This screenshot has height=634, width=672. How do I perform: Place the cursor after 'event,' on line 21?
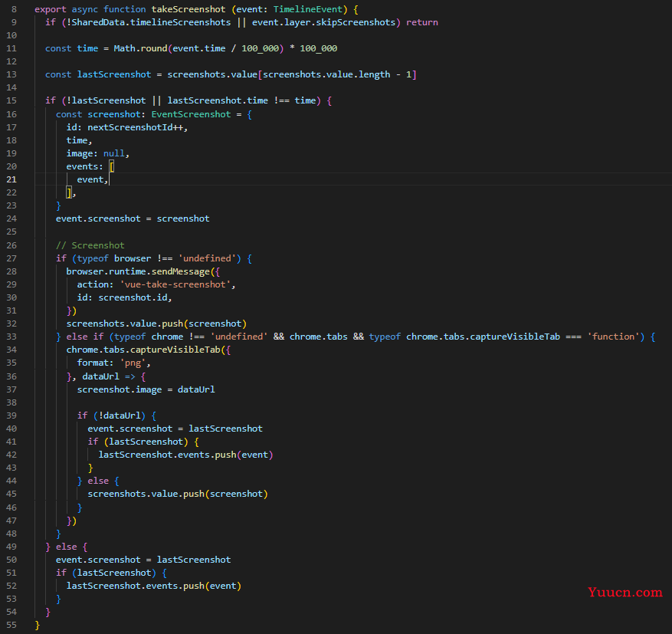pos(109,179)
